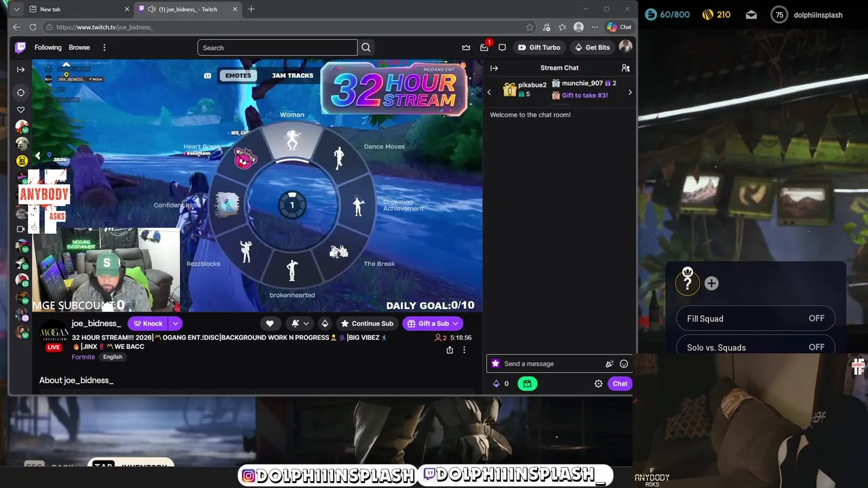Open browser Copilot Chat button
This screenshot has width=868, height=488.
point(619,27)
